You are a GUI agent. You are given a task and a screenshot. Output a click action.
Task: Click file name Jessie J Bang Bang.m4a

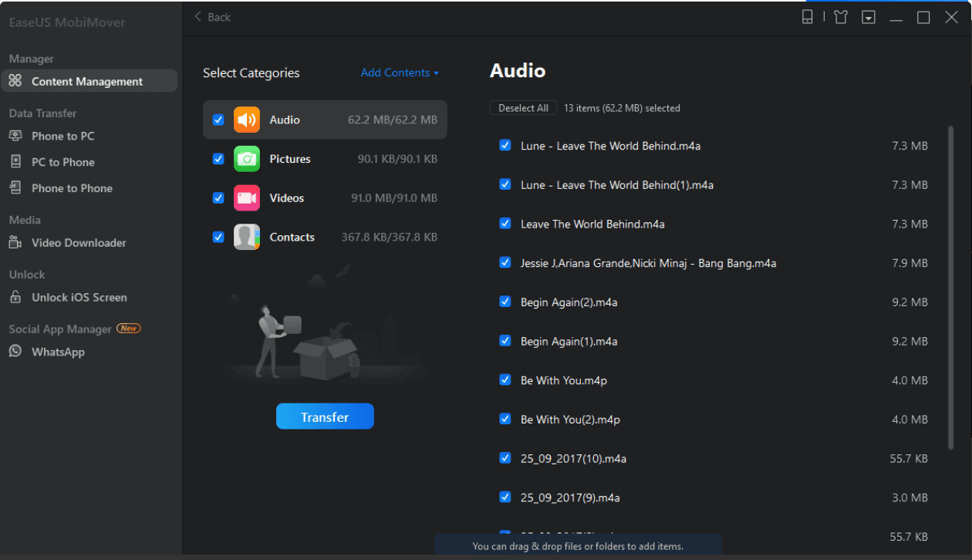pyautogui.click(x=649, y=263)
